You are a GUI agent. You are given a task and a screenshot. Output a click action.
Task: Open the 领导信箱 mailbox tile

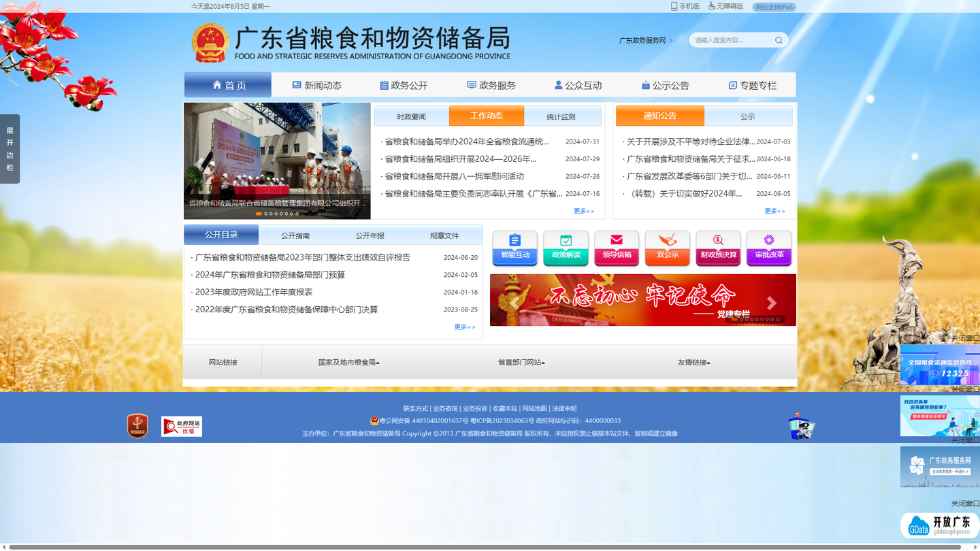click(x=617, y=248)
